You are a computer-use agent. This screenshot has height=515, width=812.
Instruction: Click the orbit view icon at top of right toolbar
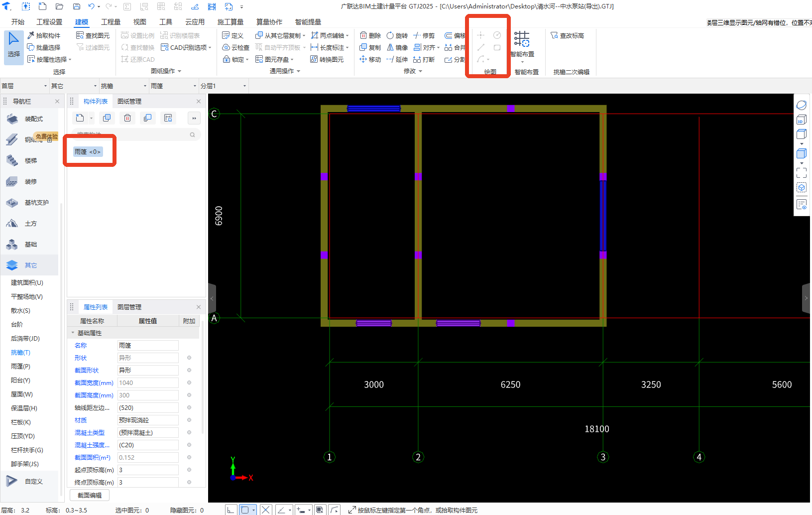801,105
